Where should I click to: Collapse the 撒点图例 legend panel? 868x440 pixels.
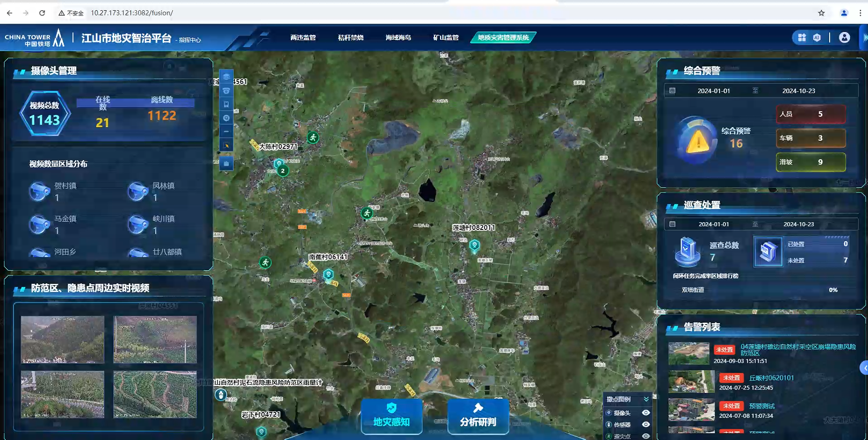click(646, 399)
